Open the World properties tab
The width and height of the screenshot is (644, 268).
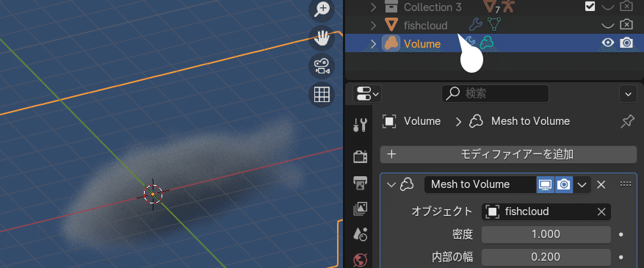point(361,260)
